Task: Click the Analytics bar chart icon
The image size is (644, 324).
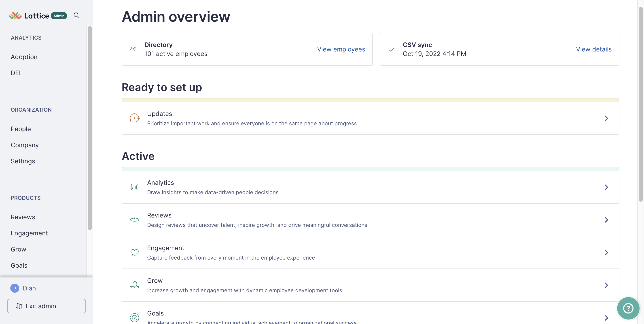Action: [x=134, y=187]
